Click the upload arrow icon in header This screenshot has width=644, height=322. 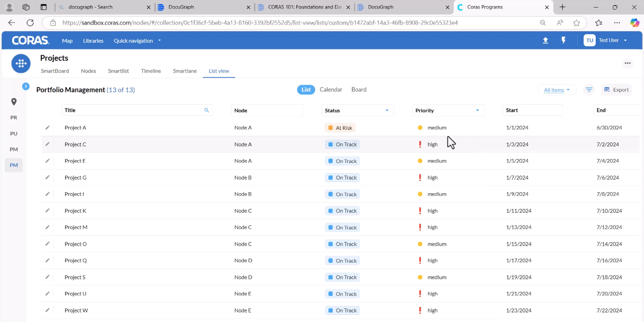coord(545,41)
